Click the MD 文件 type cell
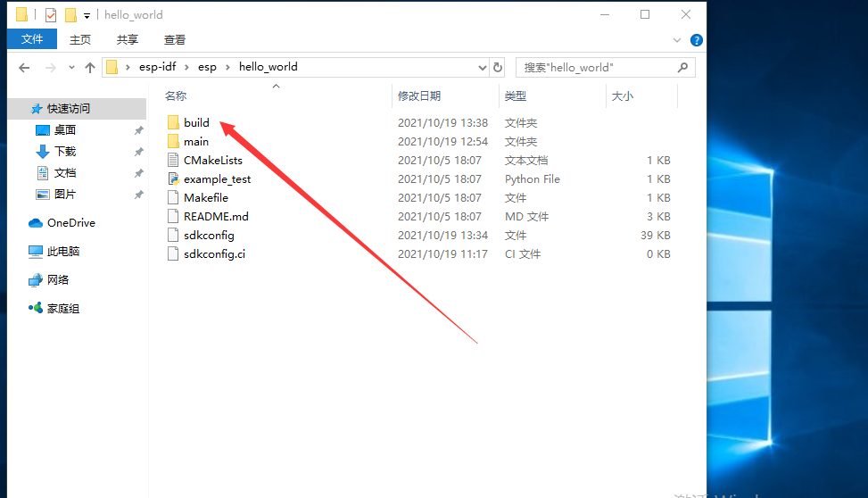This screenshot has width=868, height=498. (526, 217)
